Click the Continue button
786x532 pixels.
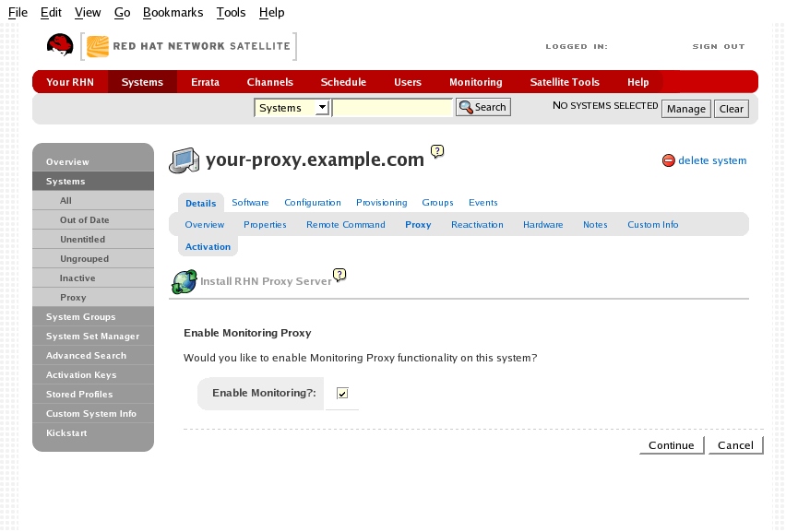(672, 445)
